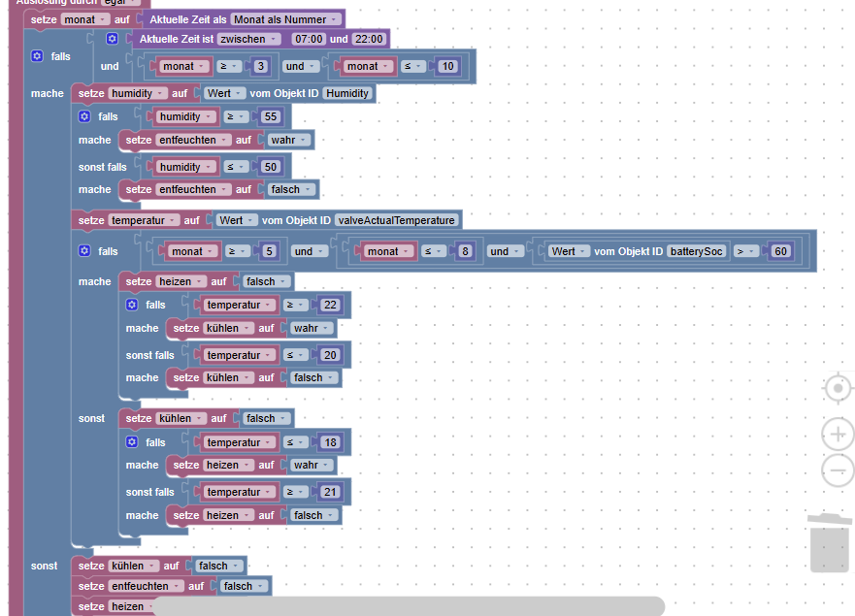The height and width of the screenshot is (616, 855).
Task: Open gear on falls temperatur ≤ 18 block
Action: 132,442
